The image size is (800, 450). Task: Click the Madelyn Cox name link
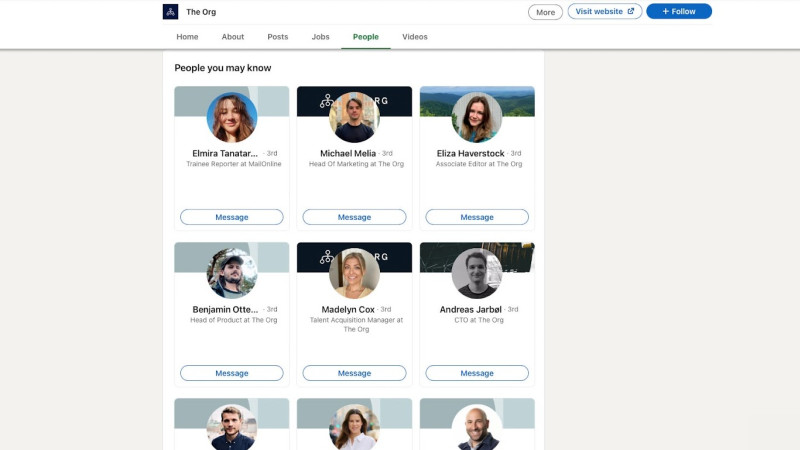348,309
